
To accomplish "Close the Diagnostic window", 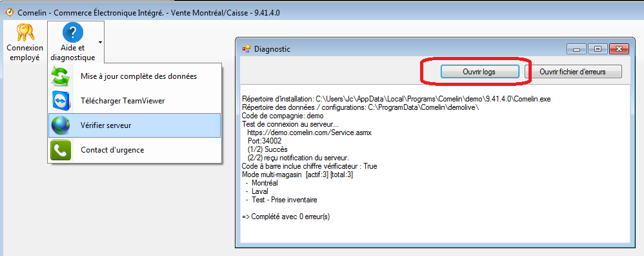I will [619, 49].
